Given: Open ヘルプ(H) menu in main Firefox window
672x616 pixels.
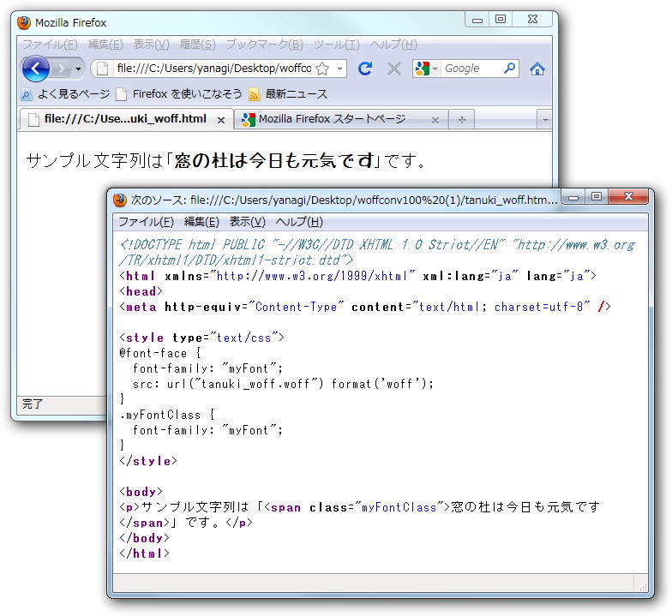Looking at the screenshot, I should point(393,45).
